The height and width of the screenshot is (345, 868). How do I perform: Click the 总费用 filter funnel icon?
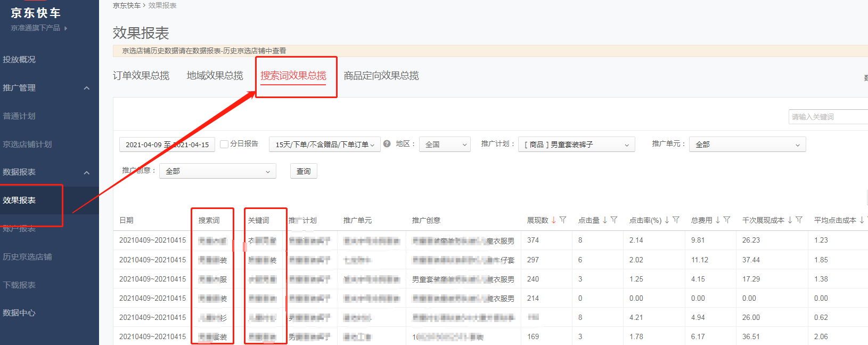pyautogui.click(x=727, y=220)
